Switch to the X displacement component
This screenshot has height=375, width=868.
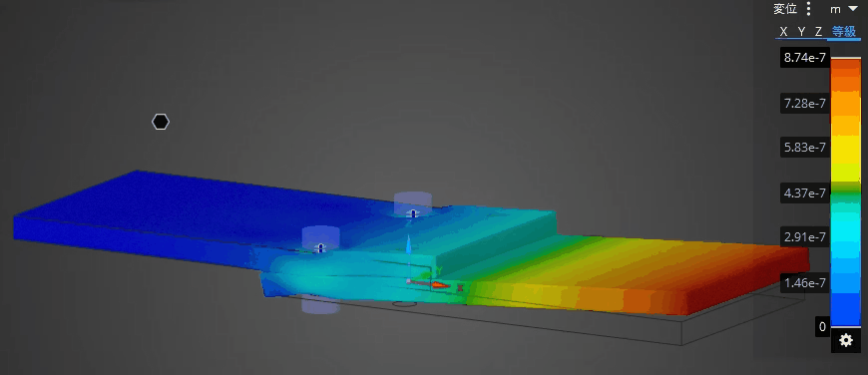(x=783, y=32)
